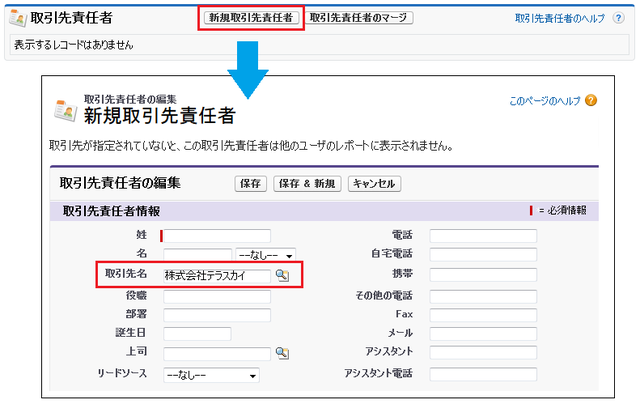Click the 表示するレコードはありません text

click(73, 45)
